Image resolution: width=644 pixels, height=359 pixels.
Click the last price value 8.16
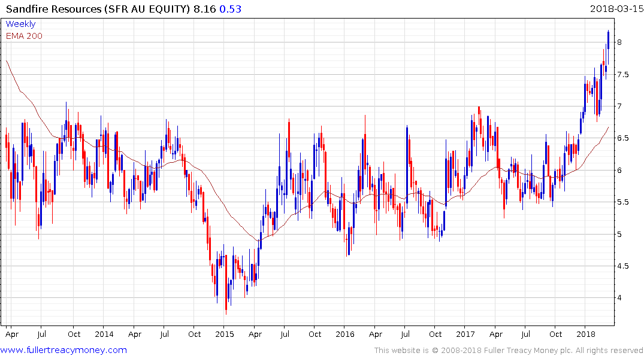click(x=204, y=9)
